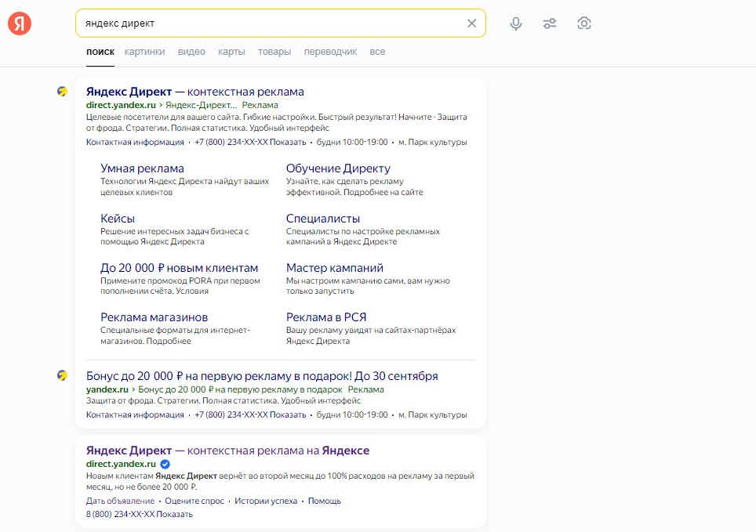
Task: Click the м. Парк культуры text in the second ad
Action: click(432, 415)
